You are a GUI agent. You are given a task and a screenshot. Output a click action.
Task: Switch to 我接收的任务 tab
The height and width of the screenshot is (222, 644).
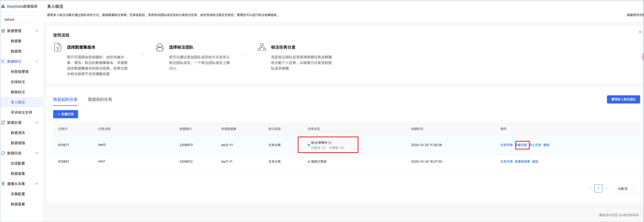coord(100,100)
